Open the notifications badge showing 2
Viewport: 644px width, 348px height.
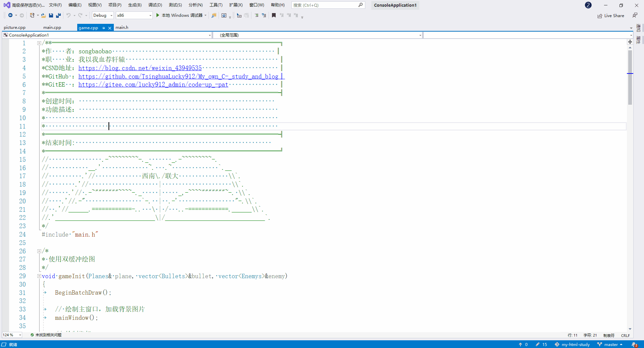tap(588, 5)
